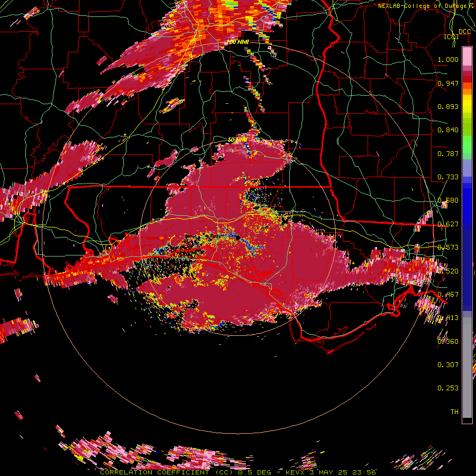The width and height of the screenshot is (476, 476).
Task: Pick the bright green segment of the color bar
Action: [467, 145]
